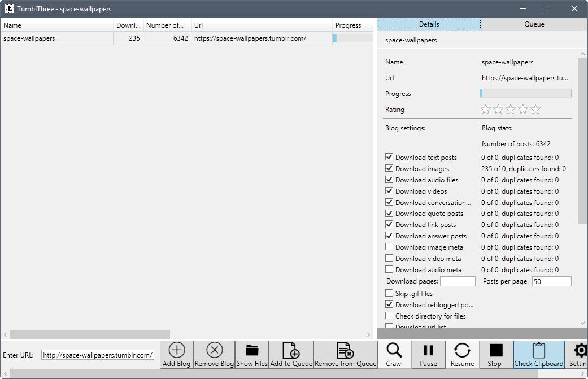Open Settings gear icon
Image resolution: width=588 pixels, height=379 pixels.
point(581,350)
